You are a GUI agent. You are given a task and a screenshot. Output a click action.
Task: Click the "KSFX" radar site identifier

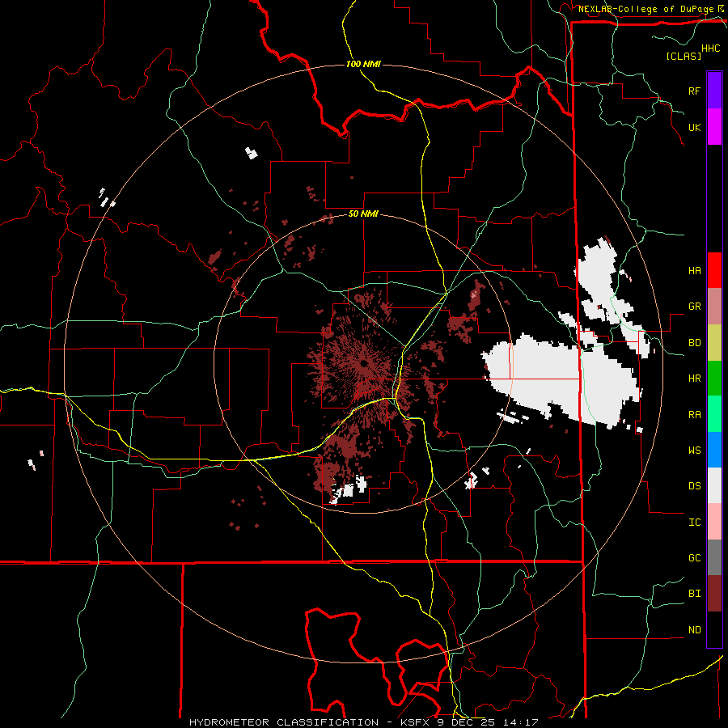[417, 722]
